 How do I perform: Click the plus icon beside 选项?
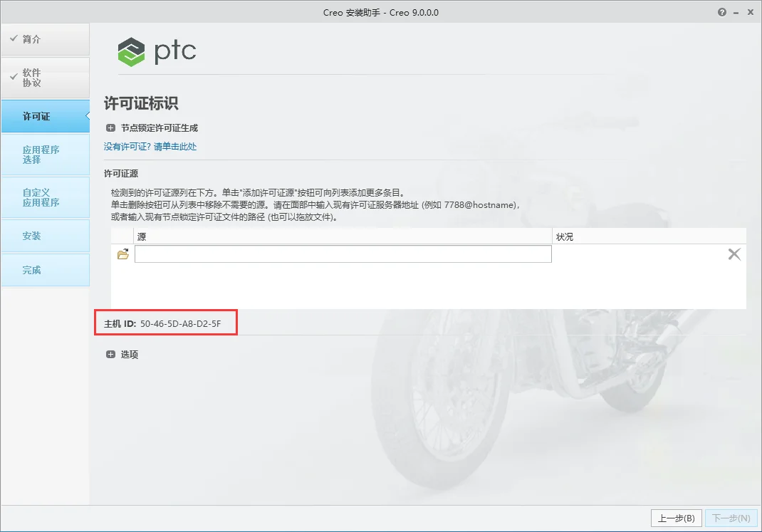110,354
